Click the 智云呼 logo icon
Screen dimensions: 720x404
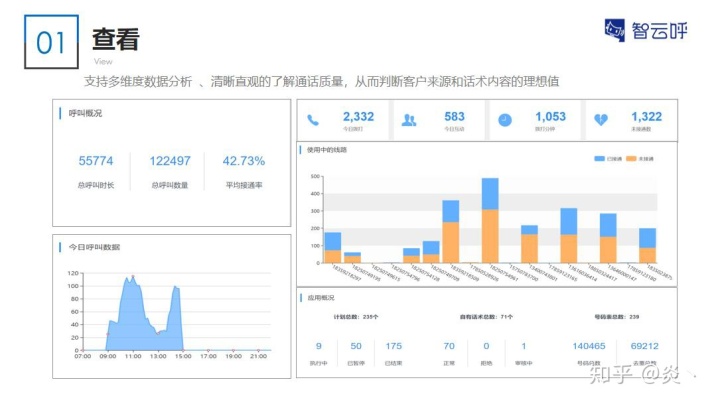click(614, 30)
